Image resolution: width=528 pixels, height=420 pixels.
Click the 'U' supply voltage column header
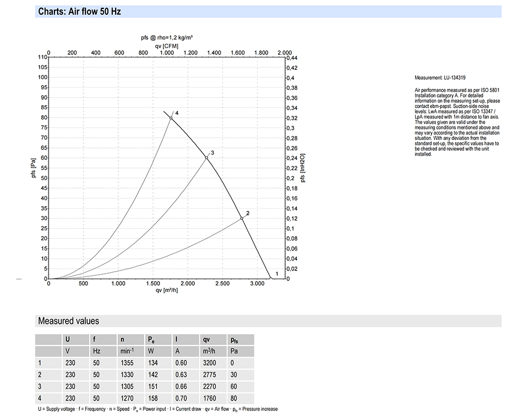[67, 340]
